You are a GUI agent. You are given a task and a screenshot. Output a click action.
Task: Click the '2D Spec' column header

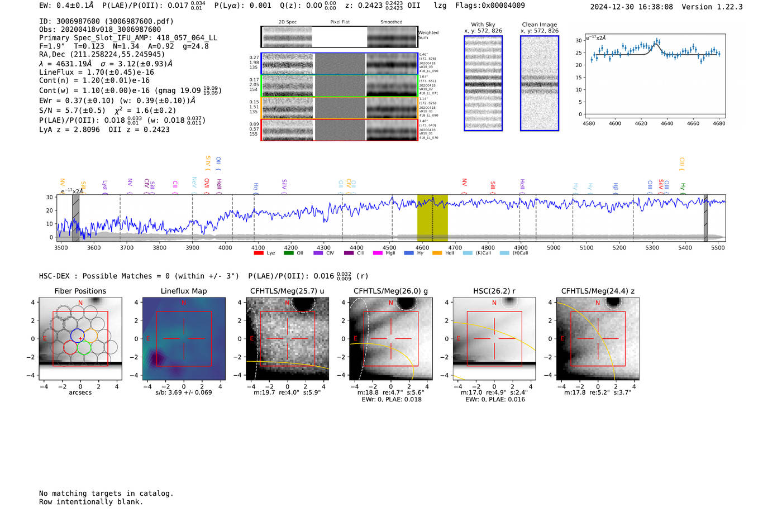coord(288,22)
